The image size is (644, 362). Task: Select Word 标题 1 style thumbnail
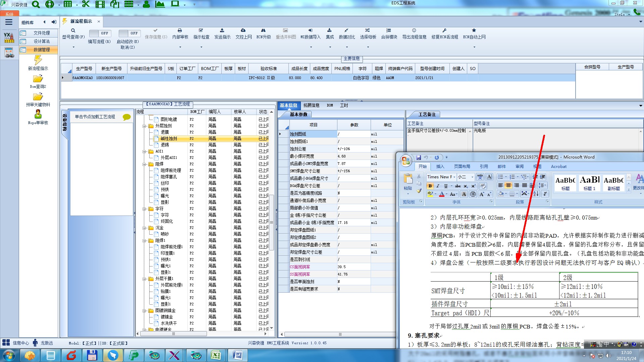point(590,183)
